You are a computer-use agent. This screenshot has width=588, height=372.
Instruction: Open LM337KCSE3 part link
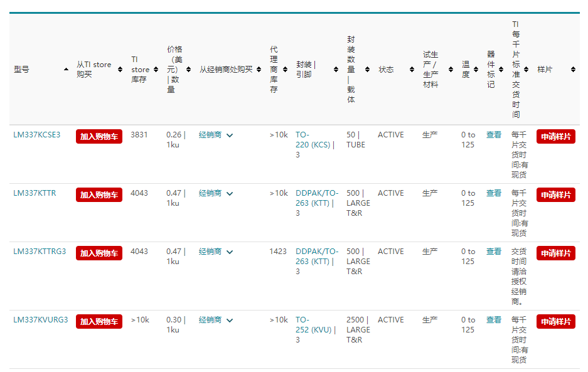coord(37,135)
